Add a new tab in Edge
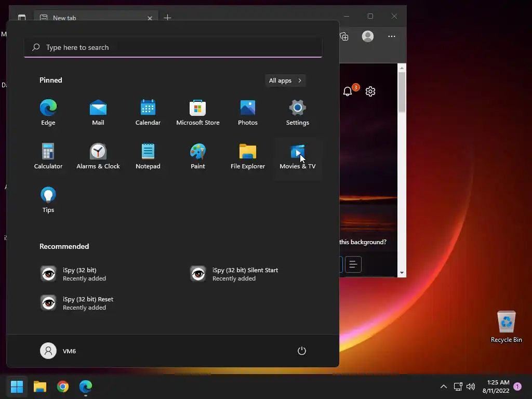The width and height of the screenshot is (532, 399). [x=167, y=17]
